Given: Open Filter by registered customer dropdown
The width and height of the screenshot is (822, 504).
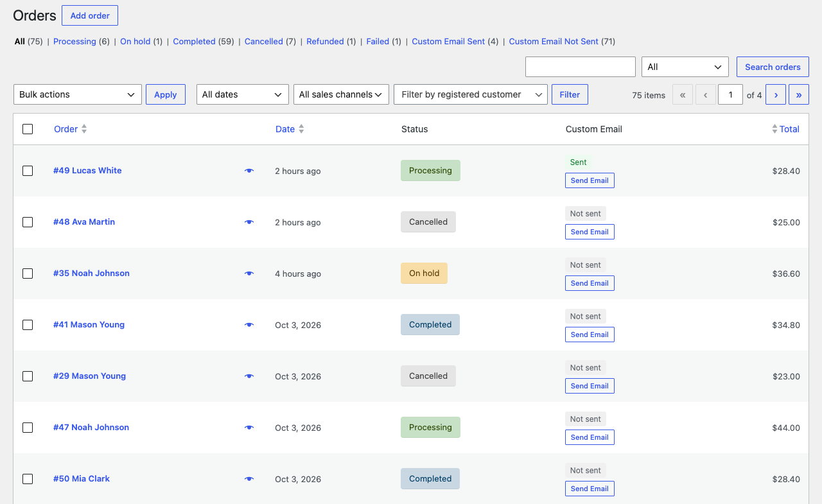Looking at the screenshot, I should click(471, 94).
